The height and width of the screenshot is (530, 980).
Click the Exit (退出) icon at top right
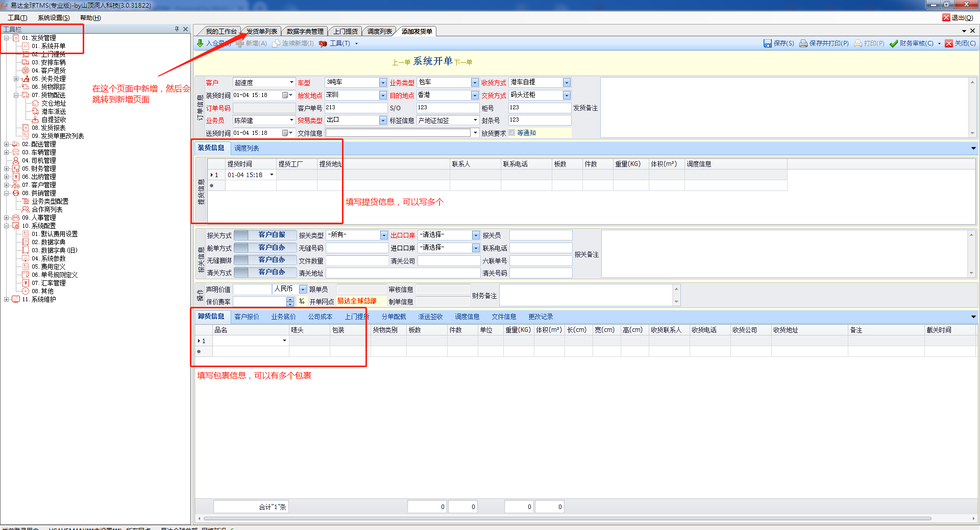(x=946, y=17)
